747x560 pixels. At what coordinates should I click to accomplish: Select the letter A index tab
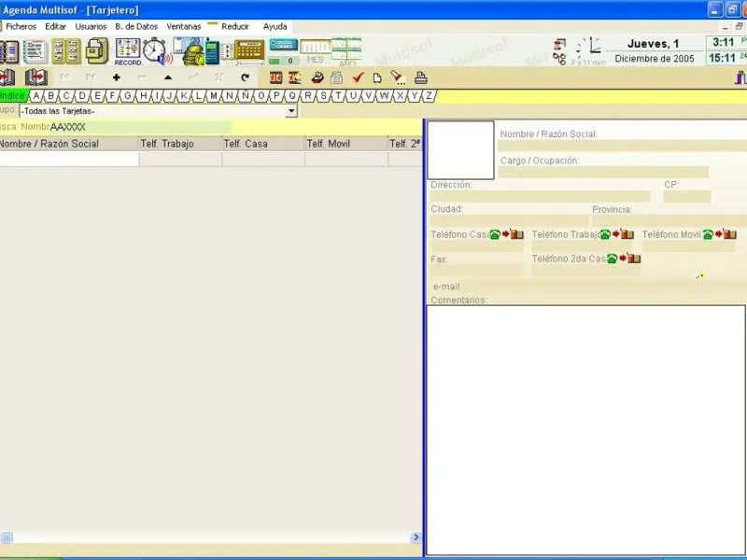36,96
